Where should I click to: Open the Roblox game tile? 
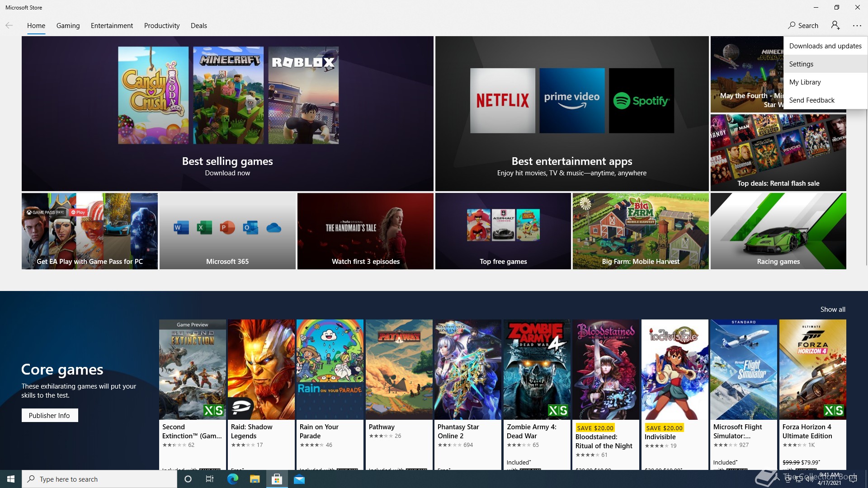pyautogui.click(x=303, y=95)
